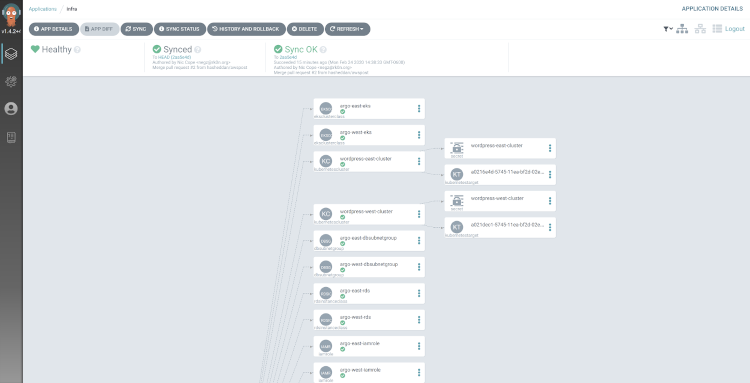This screenshot has width=750, height=383.
Task: Select the argo-west-eks eksclusterclass icon
Action: coord(326,135)
